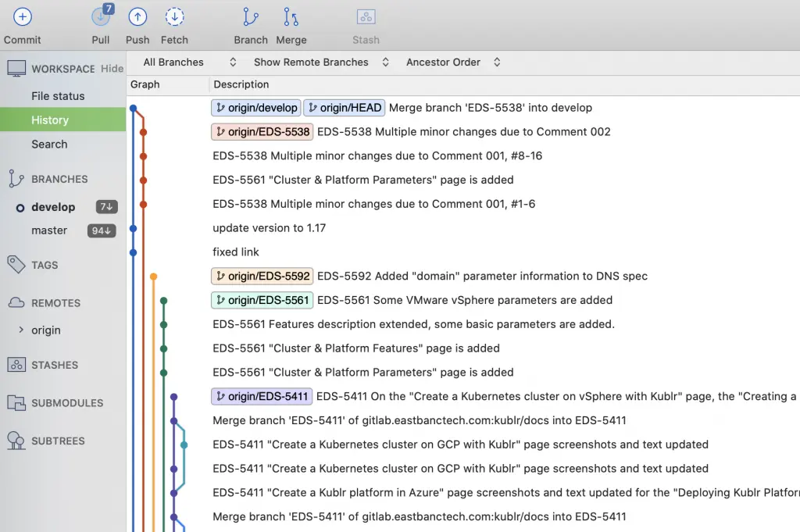This screenshot has height=532, width=800.
Task: Click the Tags section icon
Action: coord(16,265)
